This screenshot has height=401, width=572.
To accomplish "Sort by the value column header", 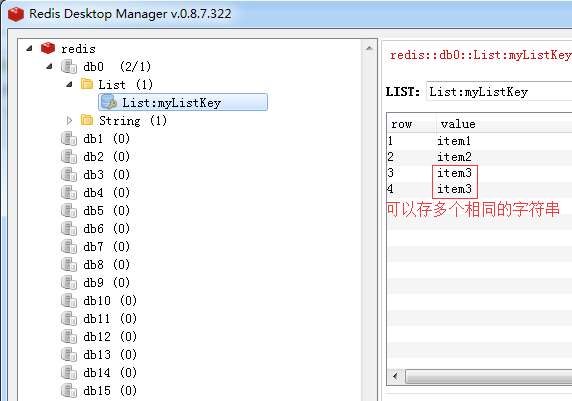I will pos(504,124).
